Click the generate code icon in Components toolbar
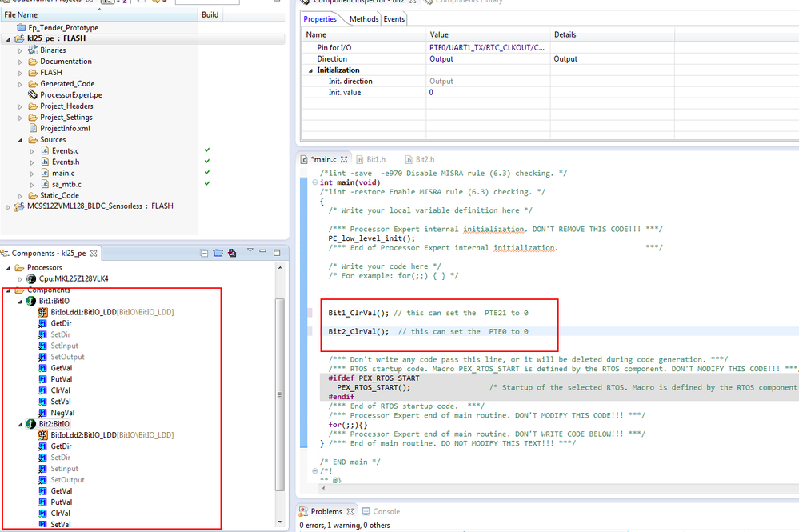Screen dimensions: 799x532 click(x=233, y=253)
